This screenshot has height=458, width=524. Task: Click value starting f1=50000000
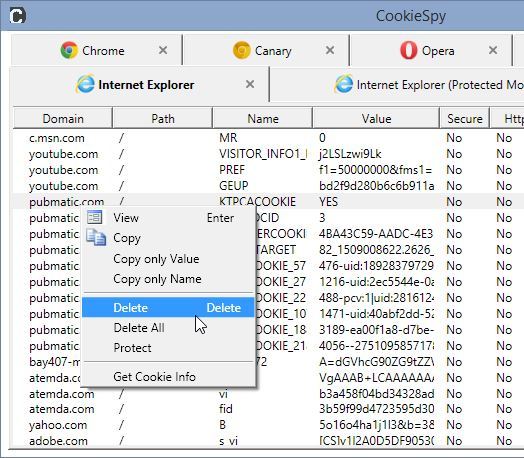coord(376,170)
